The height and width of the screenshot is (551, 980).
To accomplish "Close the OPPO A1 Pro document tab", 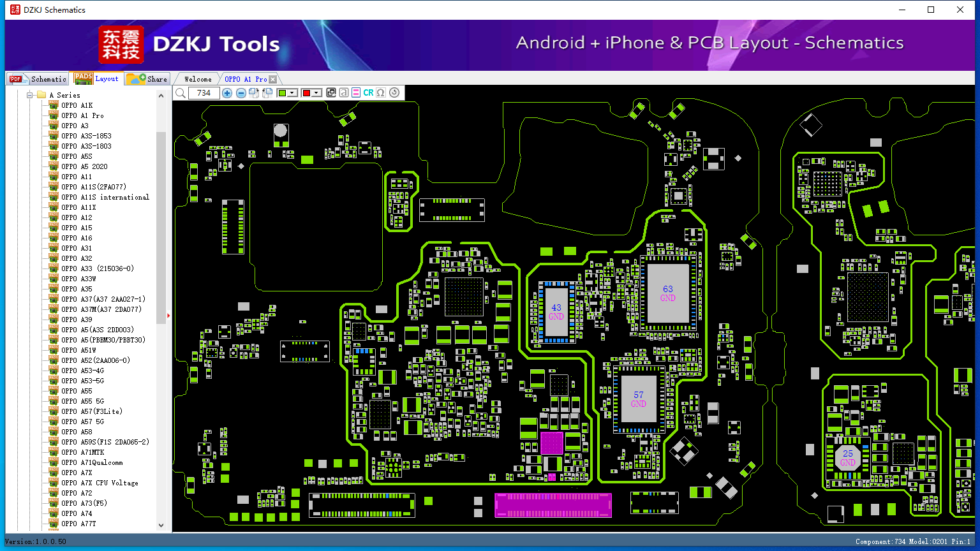I will pyautogui.click(x=273, y=79).
